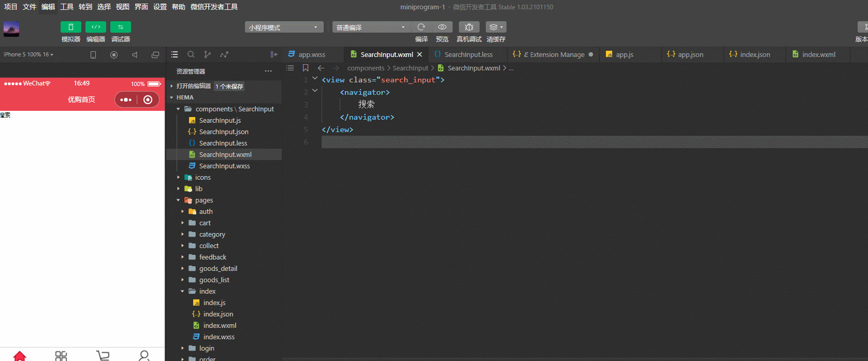
Task: Click the detach simulator window icon
Action: pos(155,54)
